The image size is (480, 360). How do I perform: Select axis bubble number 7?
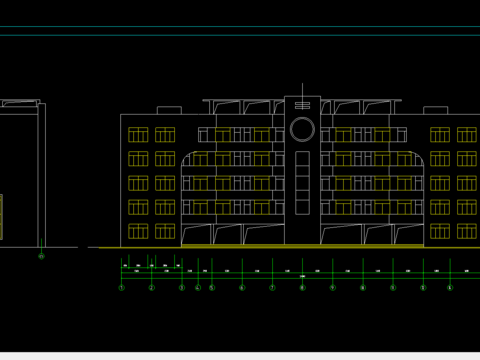coord(272,288)
